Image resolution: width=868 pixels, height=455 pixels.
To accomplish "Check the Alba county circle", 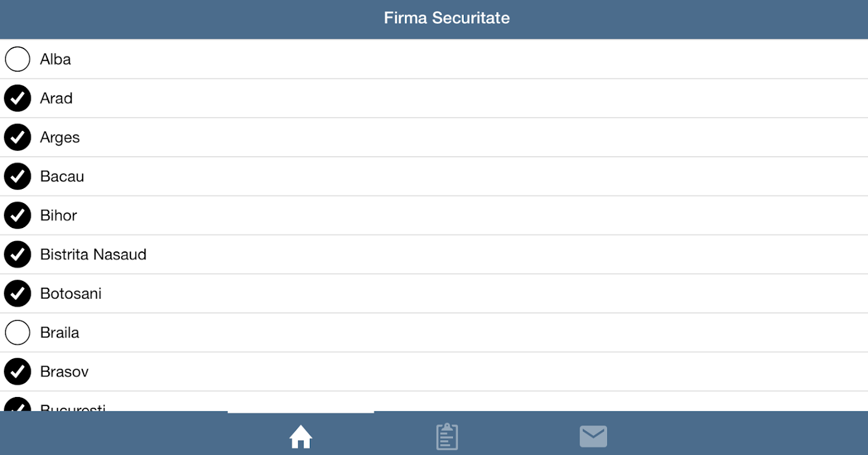I will (x=18, y=59).
